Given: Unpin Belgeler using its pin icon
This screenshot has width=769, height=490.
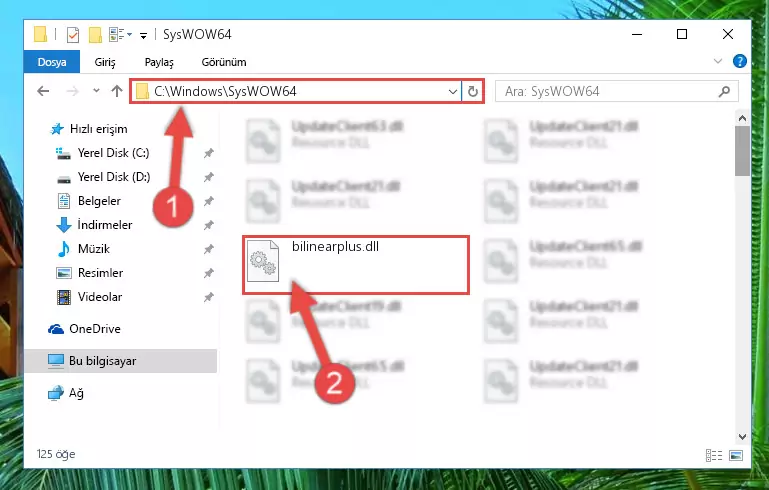Looking at the screenshot, I should (208, 201).
